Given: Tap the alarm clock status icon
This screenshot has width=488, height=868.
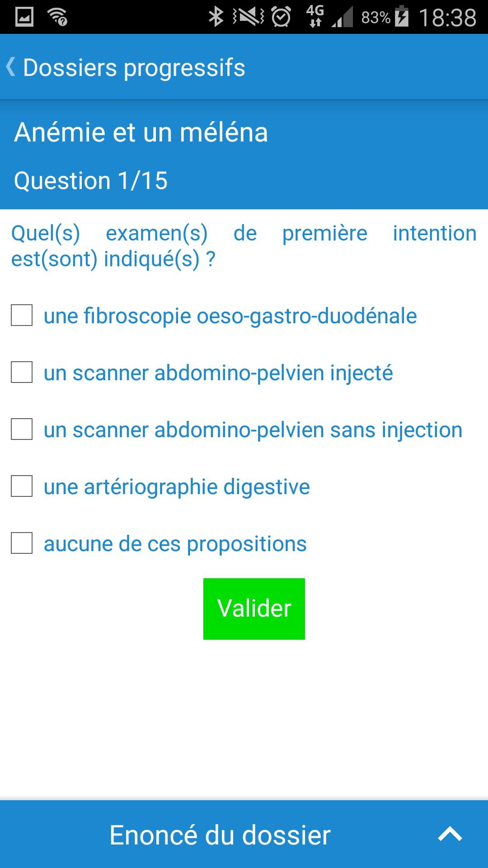Looking at the screenshot, I should tap(281, 17).
